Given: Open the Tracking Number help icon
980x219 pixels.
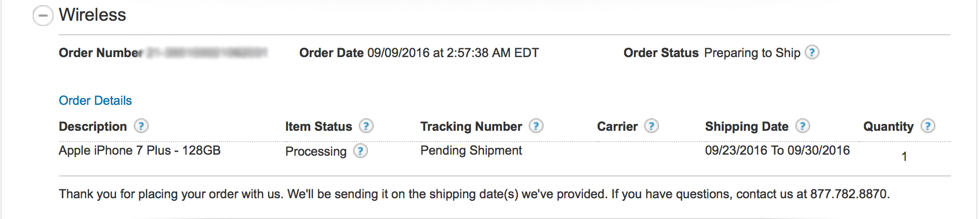Looking at the screenshot, I should [x=536, y=126].
